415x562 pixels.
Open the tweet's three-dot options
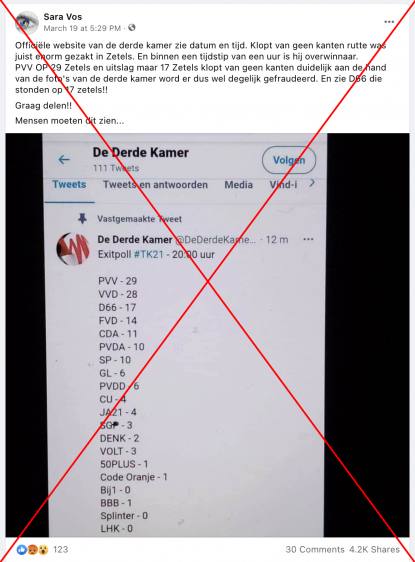[308, 239]
